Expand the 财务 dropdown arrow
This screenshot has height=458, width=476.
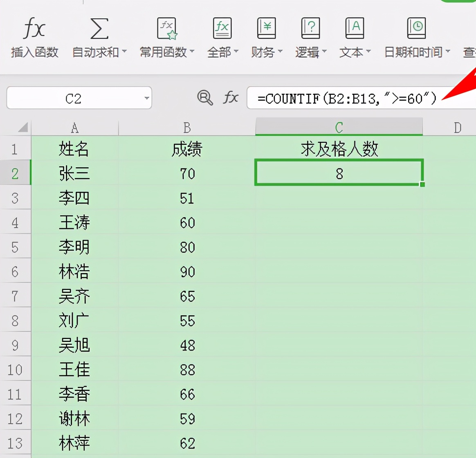(280, 52)
